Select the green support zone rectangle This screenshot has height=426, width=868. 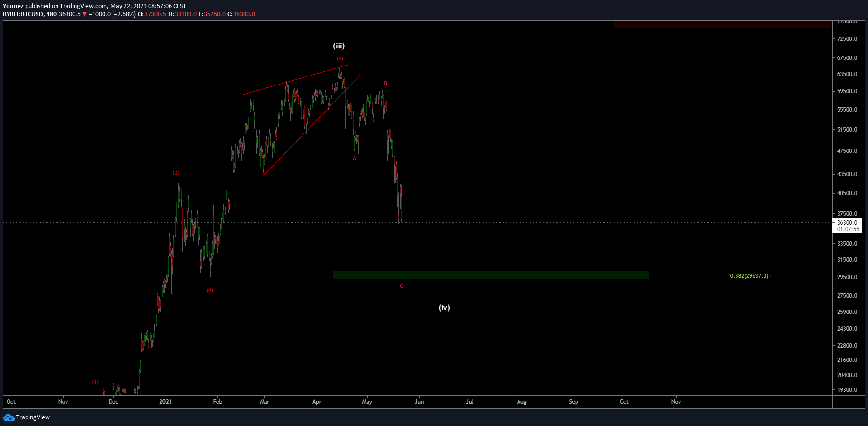[491, 275]
